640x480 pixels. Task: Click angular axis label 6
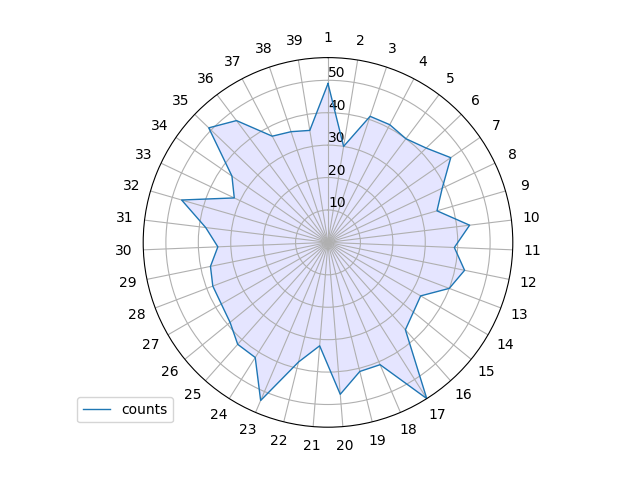(475, 100)
